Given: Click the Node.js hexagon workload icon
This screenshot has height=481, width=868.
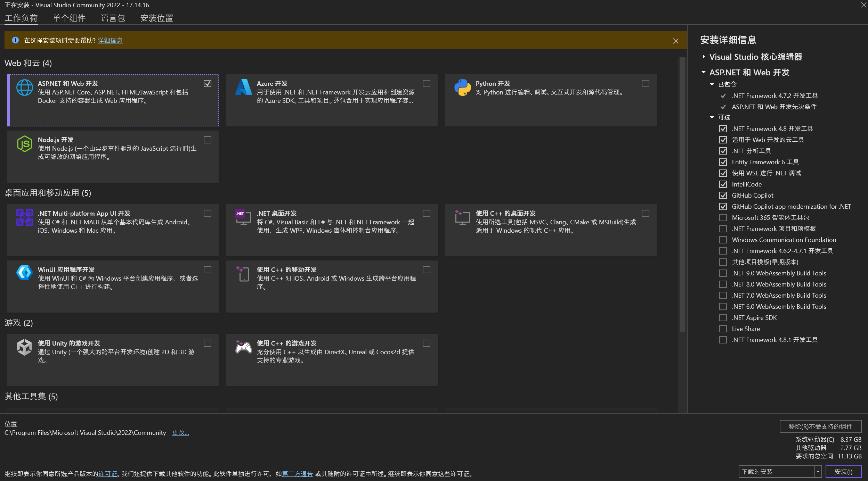Looking at the screenshot, I should coord(24,144).
